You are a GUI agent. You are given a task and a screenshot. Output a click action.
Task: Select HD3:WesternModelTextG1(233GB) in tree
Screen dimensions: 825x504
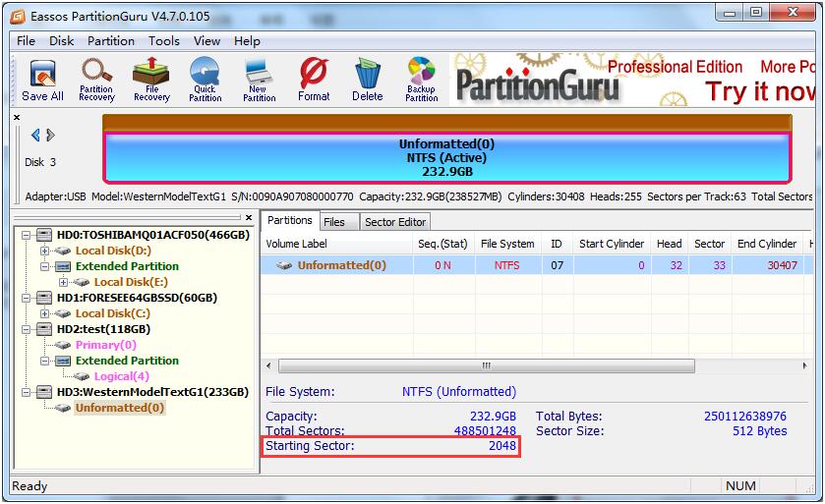[x=152, y=392]
